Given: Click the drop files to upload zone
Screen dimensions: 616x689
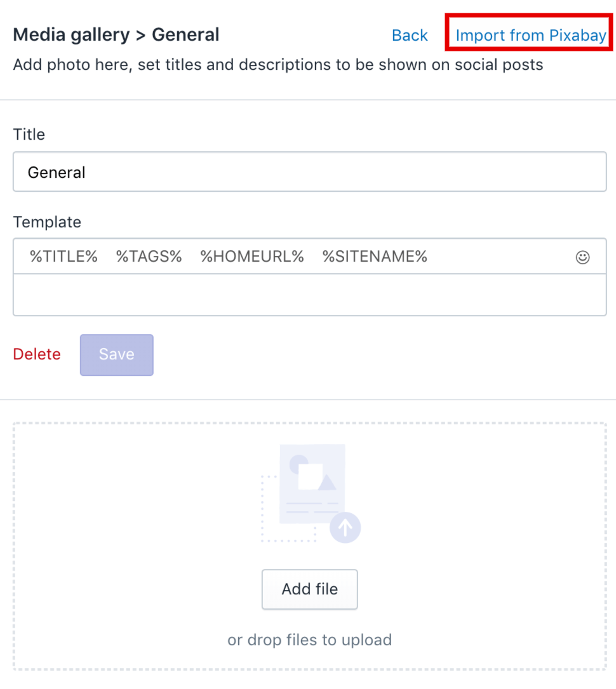Looking at the screenshot, I should tap(310, 546).
